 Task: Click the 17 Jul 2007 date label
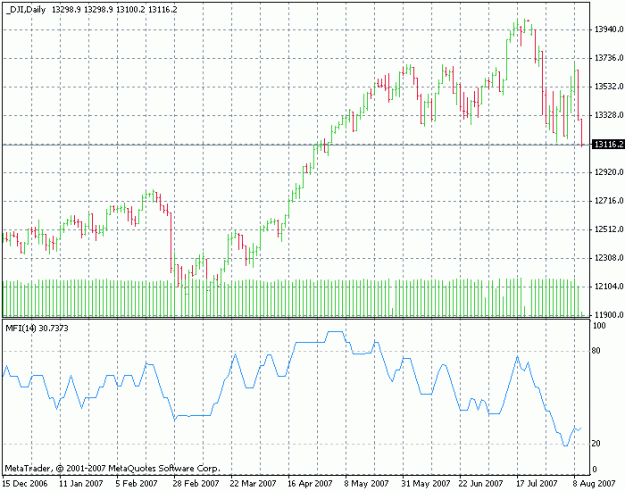tap(536, 484)
